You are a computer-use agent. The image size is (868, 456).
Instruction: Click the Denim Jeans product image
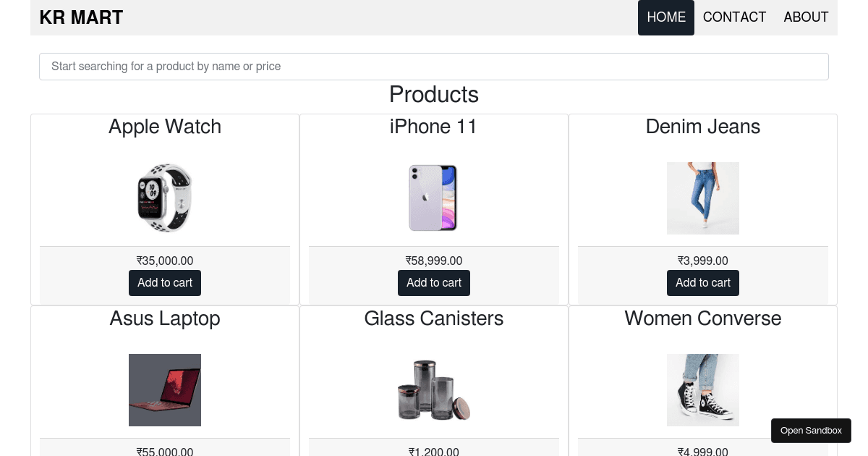703,198
